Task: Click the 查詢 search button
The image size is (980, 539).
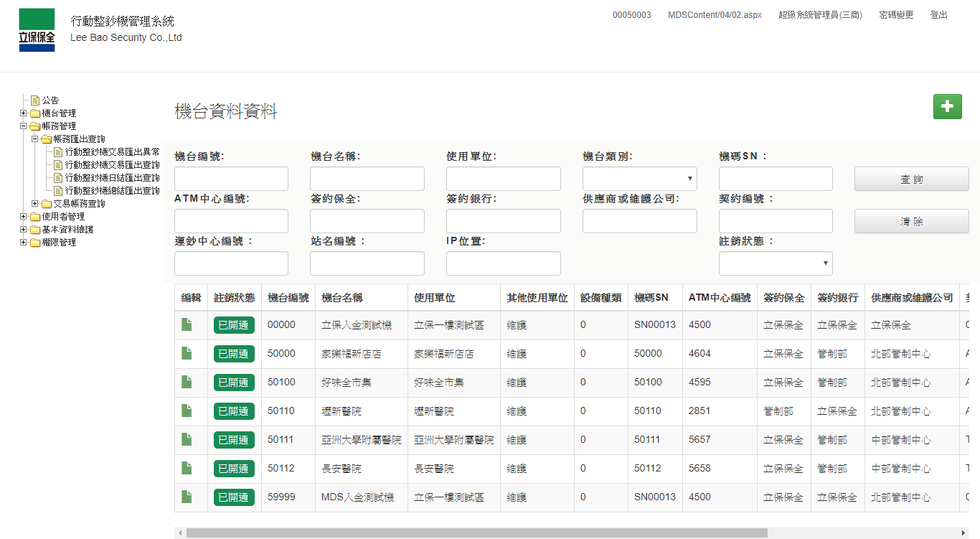Action: click(911, 179)
